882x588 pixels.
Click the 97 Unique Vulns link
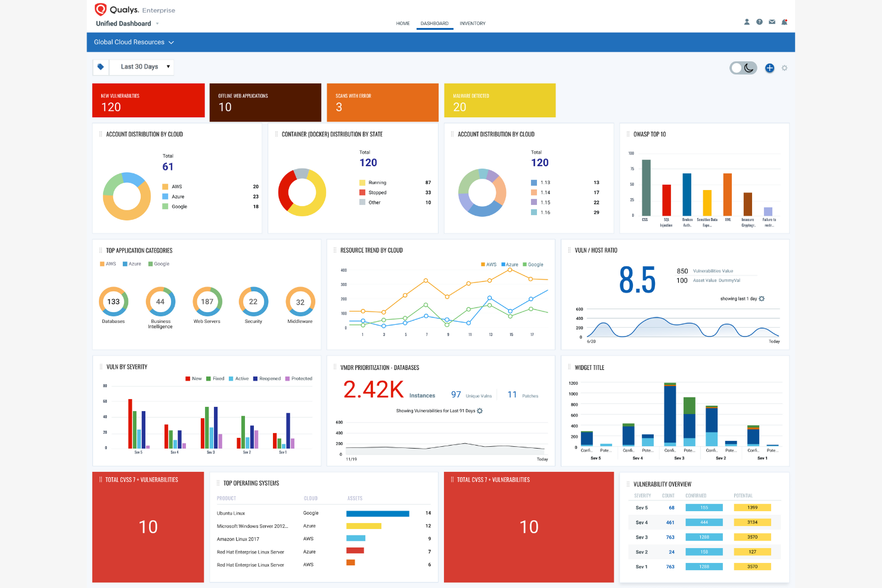[x=456, y=394]
